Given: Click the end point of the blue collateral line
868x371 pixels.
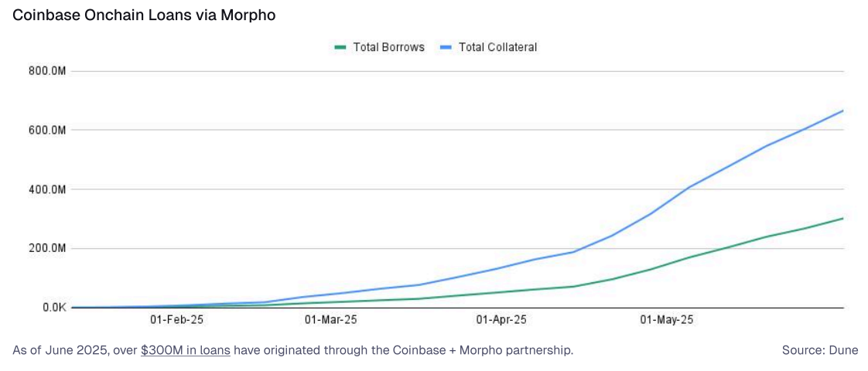Looking at the screenshot, I should point(842,111).
